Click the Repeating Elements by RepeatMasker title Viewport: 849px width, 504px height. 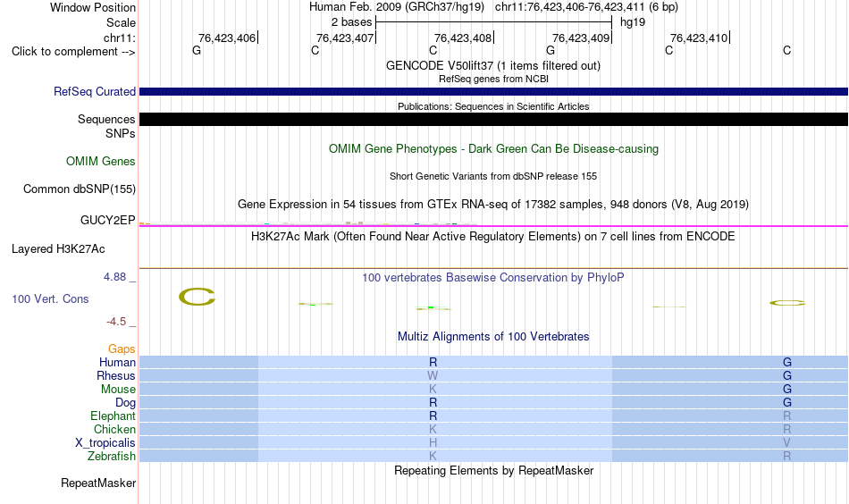click(x=493, y=470)
